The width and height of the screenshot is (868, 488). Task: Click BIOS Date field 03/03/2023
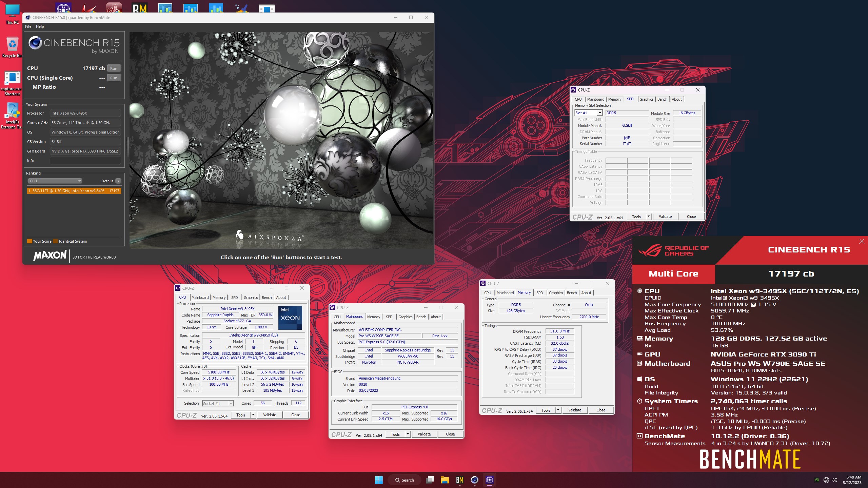[x=408, y=390]
